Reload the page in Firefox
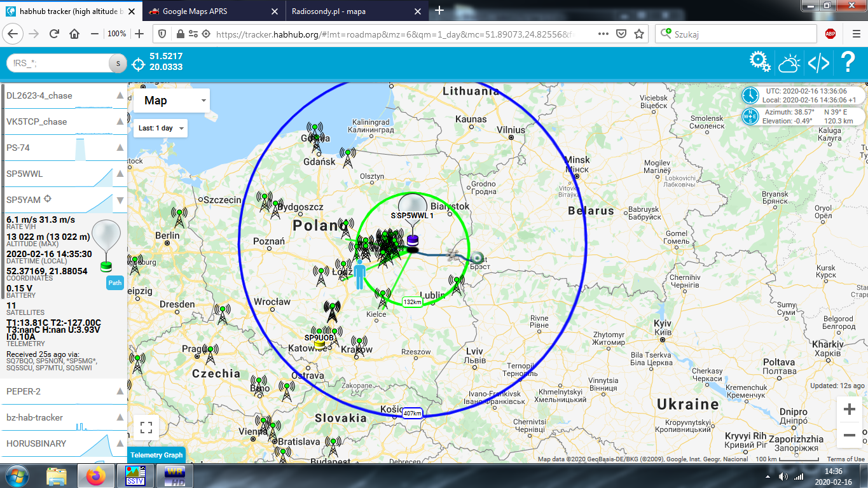The width and height of the screenshot is (868, 488). (54, 34)
